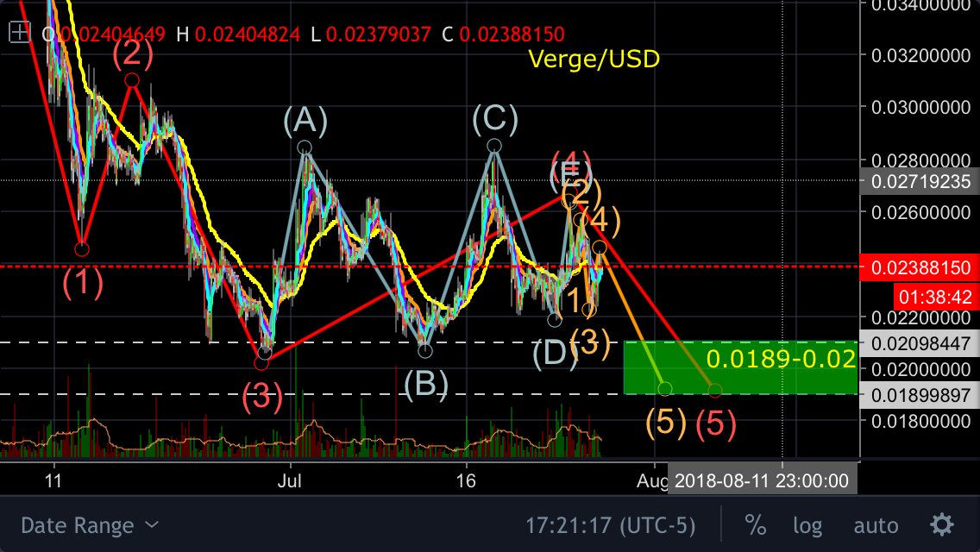The height and width of the screenshot is (552, 980).
Task: Select the grey (B) wave label
Action: pyautogui.click(x=425, y=383)
